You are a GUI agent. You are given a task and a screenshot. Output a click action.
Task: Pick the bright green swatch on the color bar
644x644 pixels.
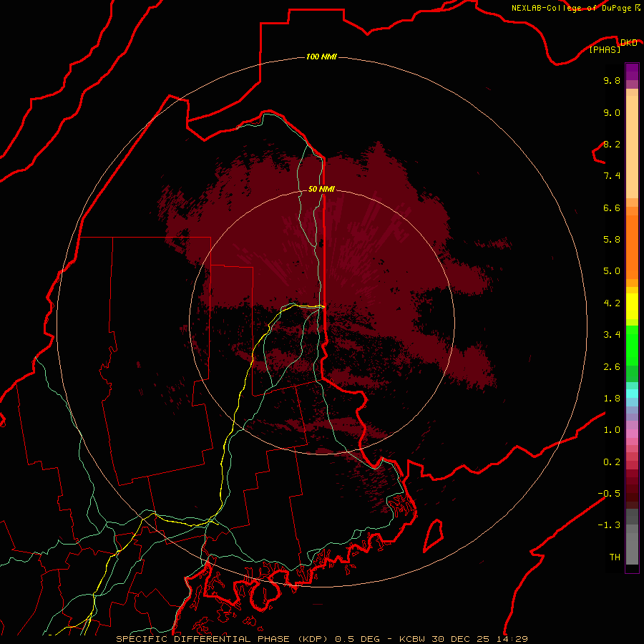[632, 345]
